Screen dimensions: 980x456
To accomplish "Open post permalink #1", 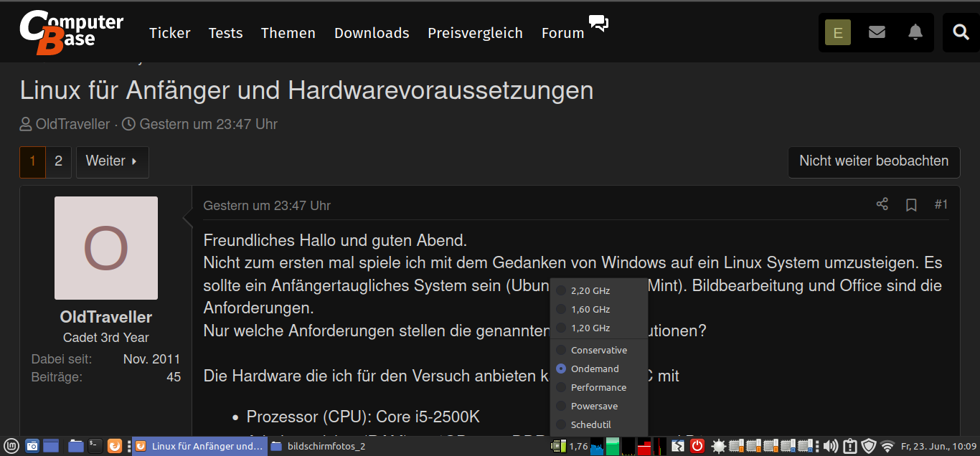I will tap(941, 204).
